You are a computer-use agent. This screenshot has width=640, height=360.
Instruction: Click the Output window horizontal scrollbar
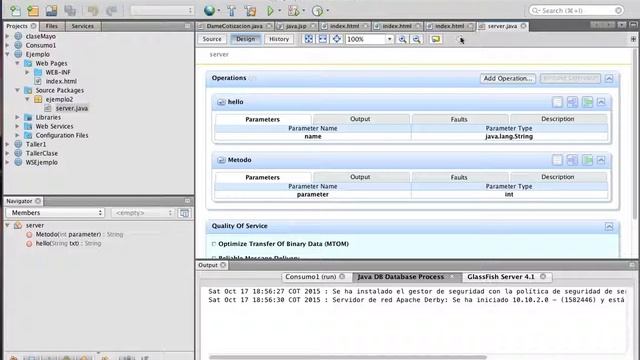pos(348,357)
